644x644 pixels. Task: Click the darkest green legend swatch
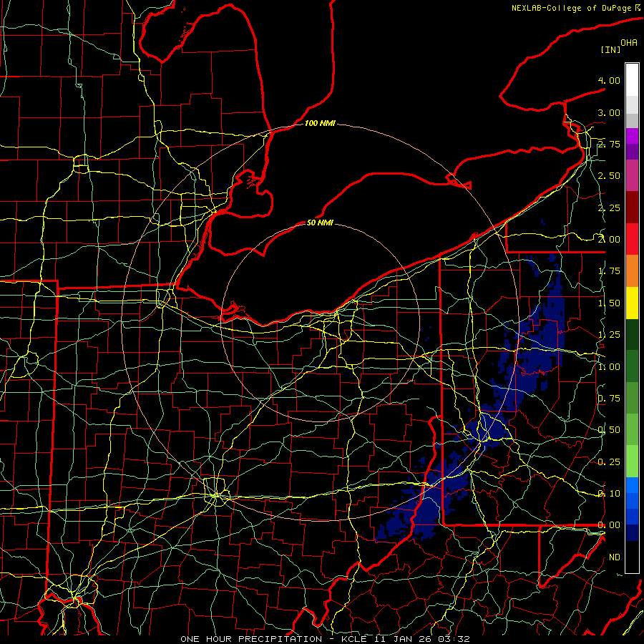(x=632, y=334)
